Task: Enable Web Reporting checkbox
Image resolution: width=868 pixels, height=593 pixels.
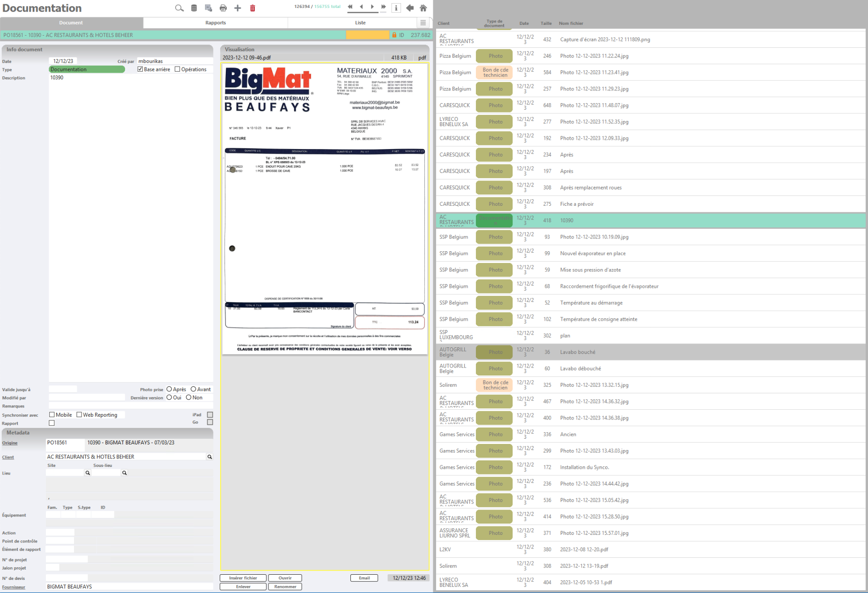Action: [x=79, y=415]
